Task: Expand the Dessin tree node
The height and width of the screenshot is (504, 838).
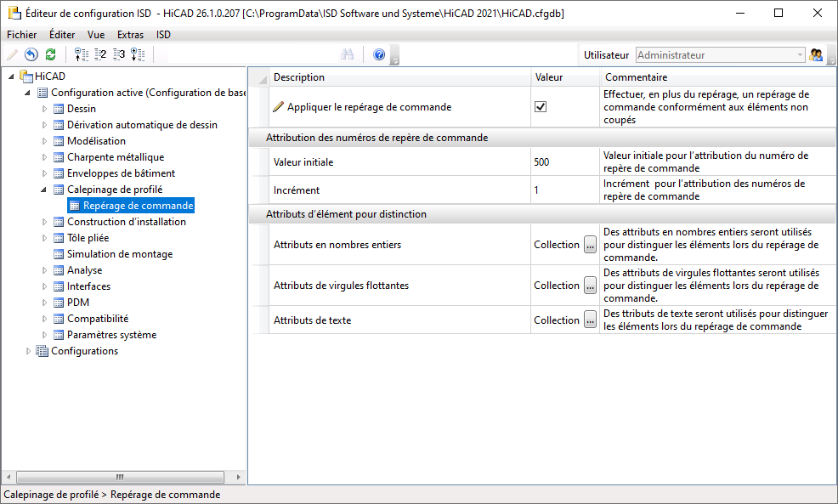Action: pos(44,109)
